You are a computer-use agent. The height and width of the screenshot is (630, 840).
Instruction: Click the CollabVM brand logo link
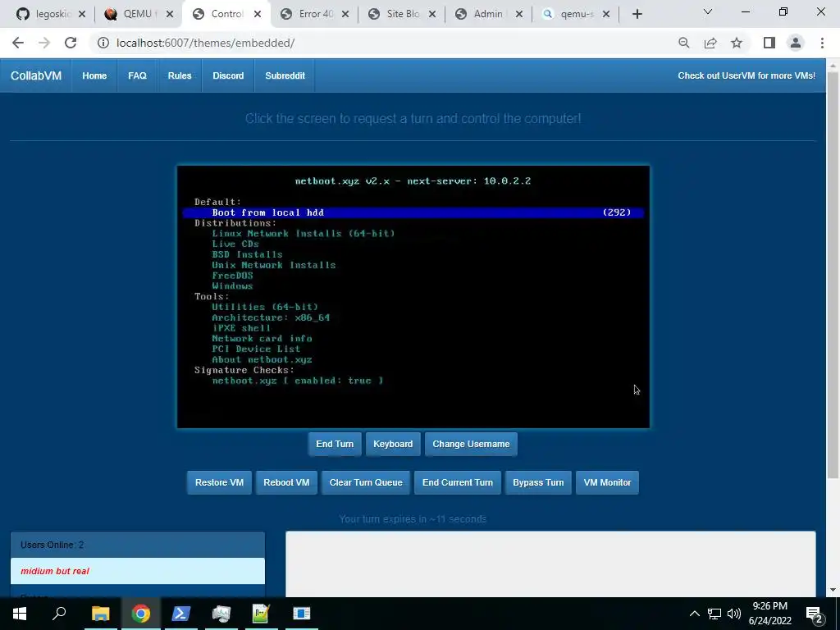tap(36, 75)
